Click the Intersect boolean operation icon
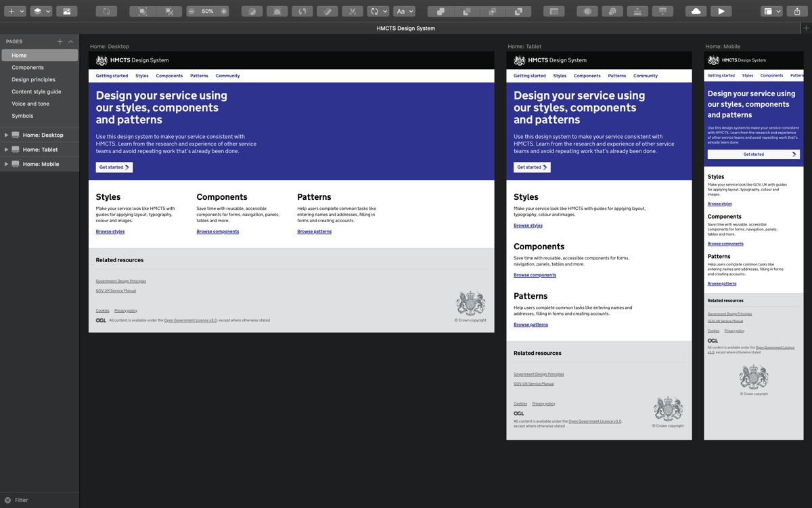 [x=492, y=12]
